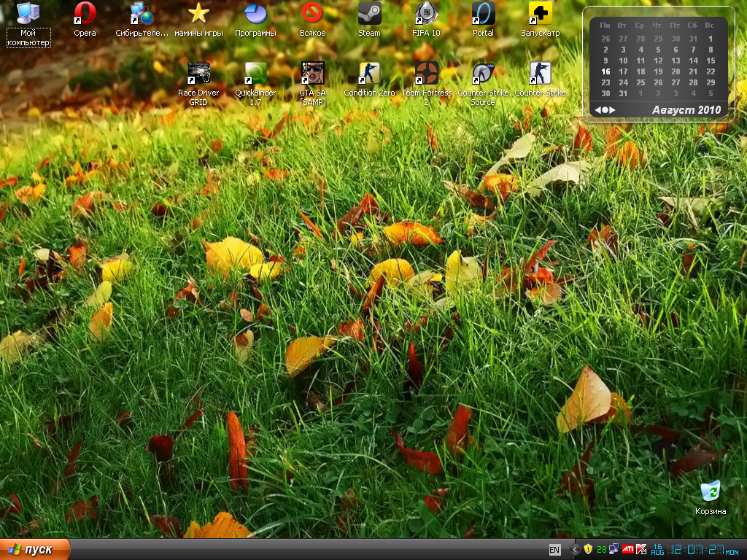Viewport: 747px width, 560px height.
Task: Click the Team Fortress 2 icon
Action: pyautogui.click(x=426, y=74)
